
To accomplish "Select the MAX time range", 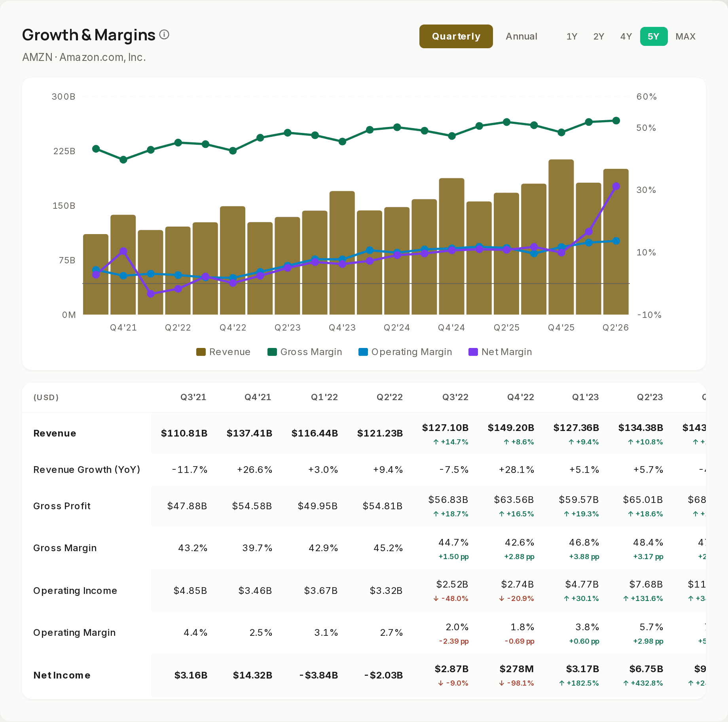I will [685, 36].
